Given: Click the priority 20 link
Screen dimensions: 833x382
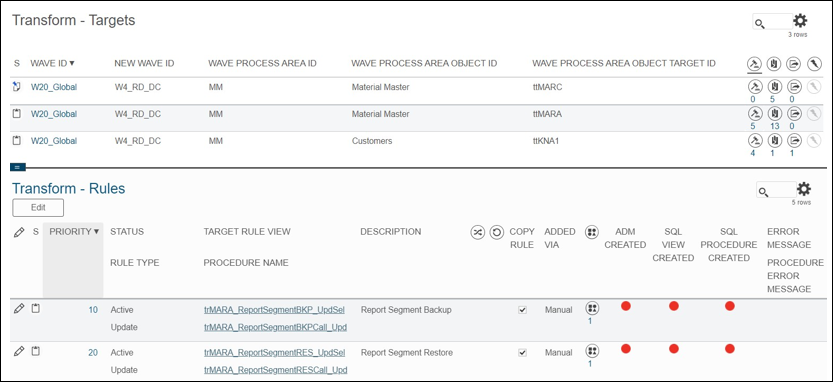Looking at the screenshot, I should 93,352.
